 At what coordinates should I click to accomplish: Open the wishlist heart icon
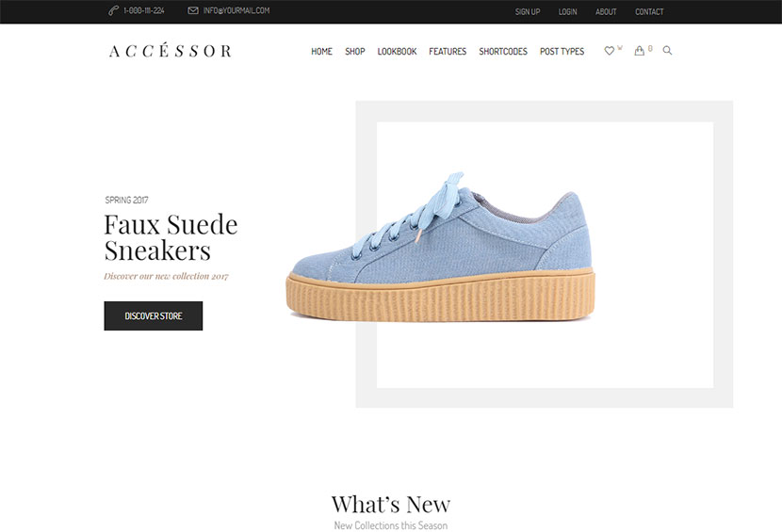609,51
